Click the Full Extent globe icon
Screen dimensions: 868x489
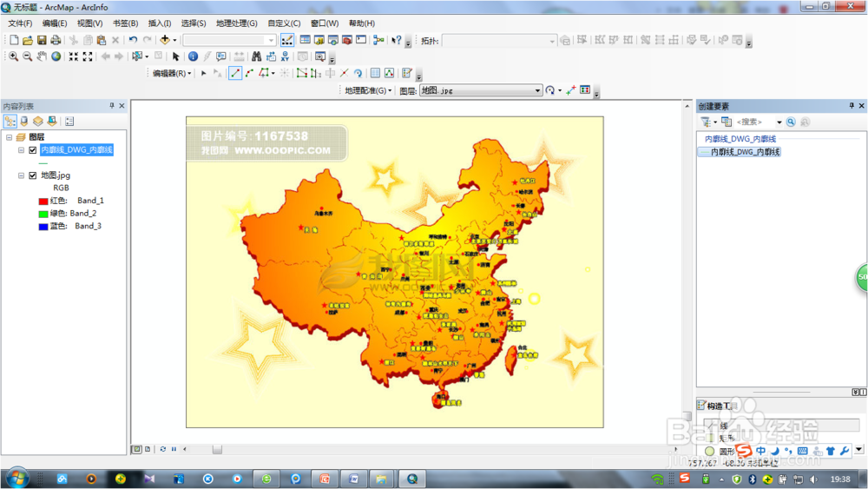(56, 56)
